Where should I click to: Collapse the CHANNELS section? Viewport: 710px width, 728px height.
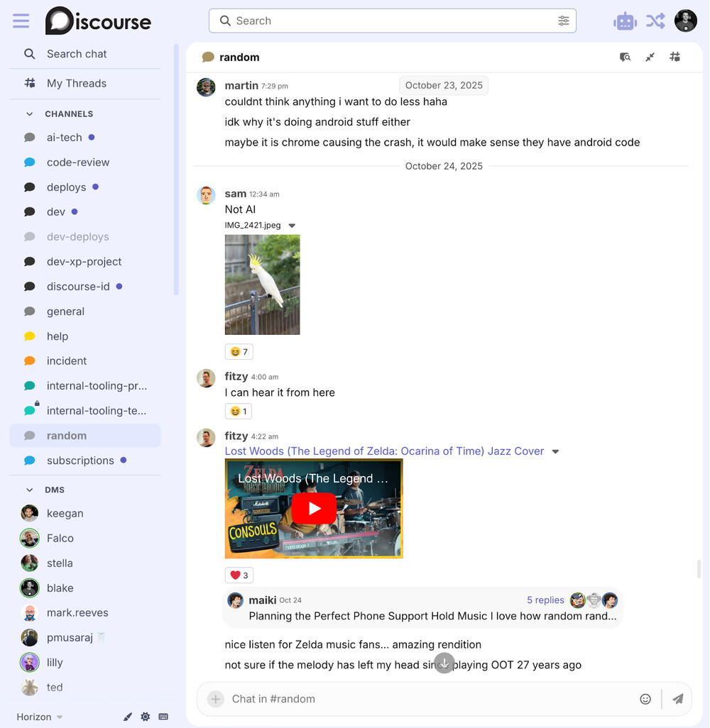(30, 114)
